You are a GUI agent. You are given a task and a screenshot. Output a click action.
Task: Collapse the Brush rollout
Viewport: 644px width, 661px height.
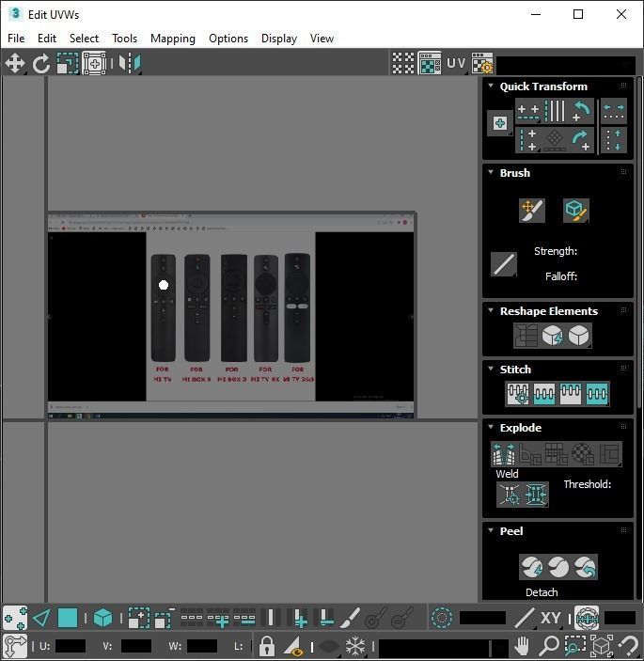[491, 172]
